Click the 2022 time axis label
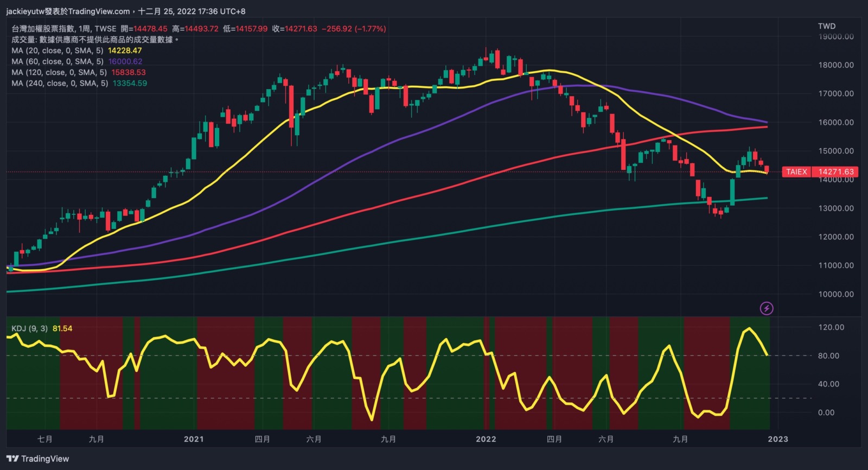Image resolution: width=868 pixels, height=470 pixels. click(x=486, y=439)
